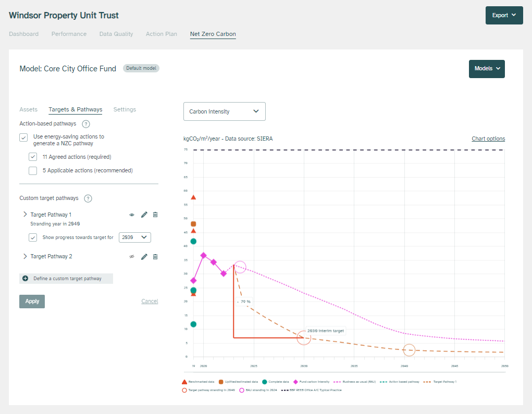
Task: Hide Target Pathway 1 using eye icon
Action: (x=132, y=215)
